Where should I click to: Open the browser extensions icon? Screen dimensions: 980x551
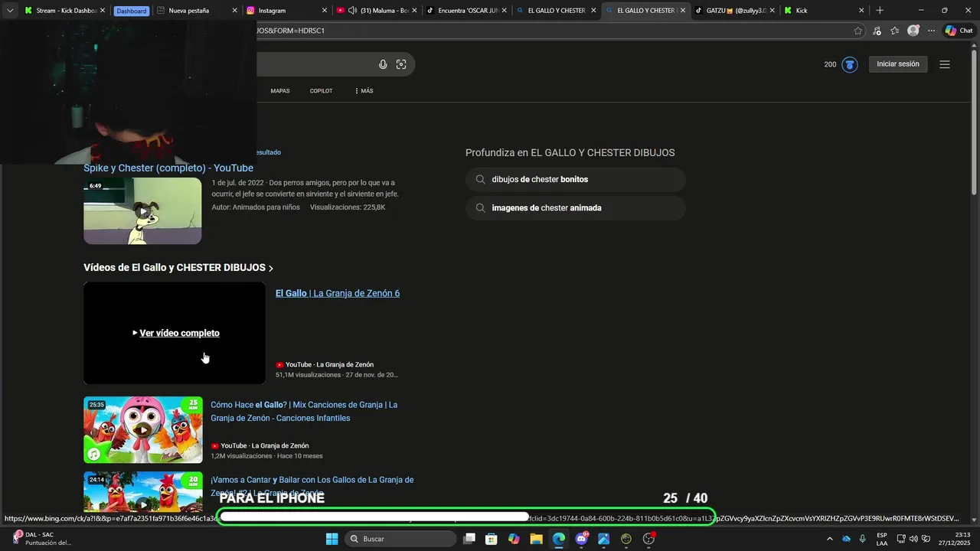tap(877, 31)
